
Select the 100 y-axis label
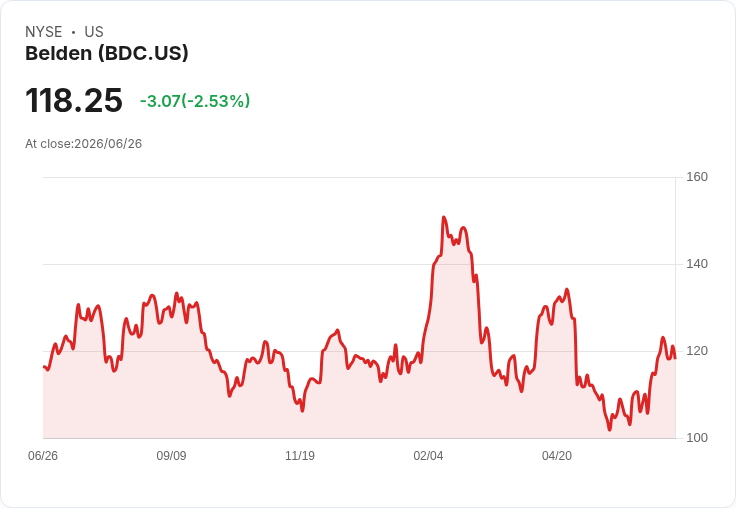pyautogui.click(x=697, y=438)
